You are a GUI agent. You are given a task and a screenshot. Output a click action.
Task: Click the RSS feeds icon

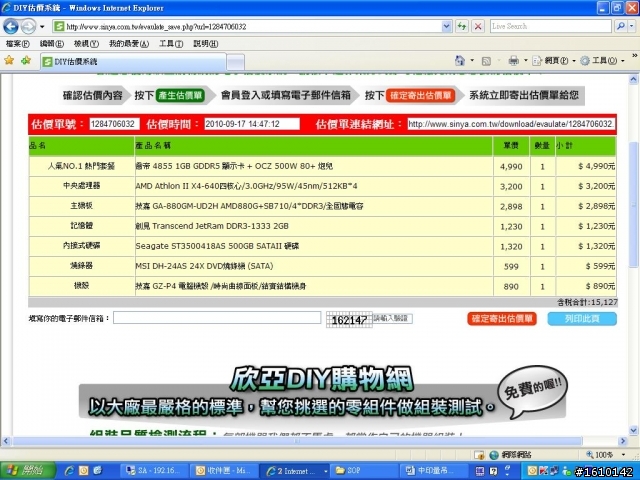(x=486, y=61)
